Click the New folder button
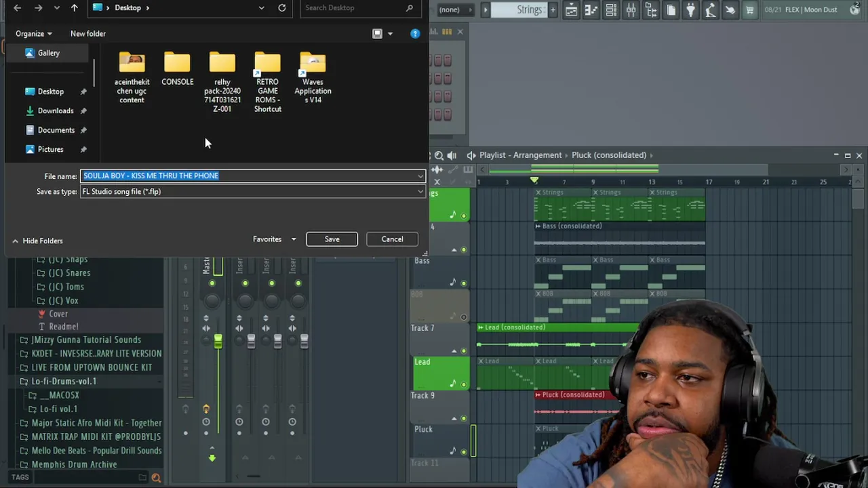This screenshot has height=488, width=868. point(88,33)
